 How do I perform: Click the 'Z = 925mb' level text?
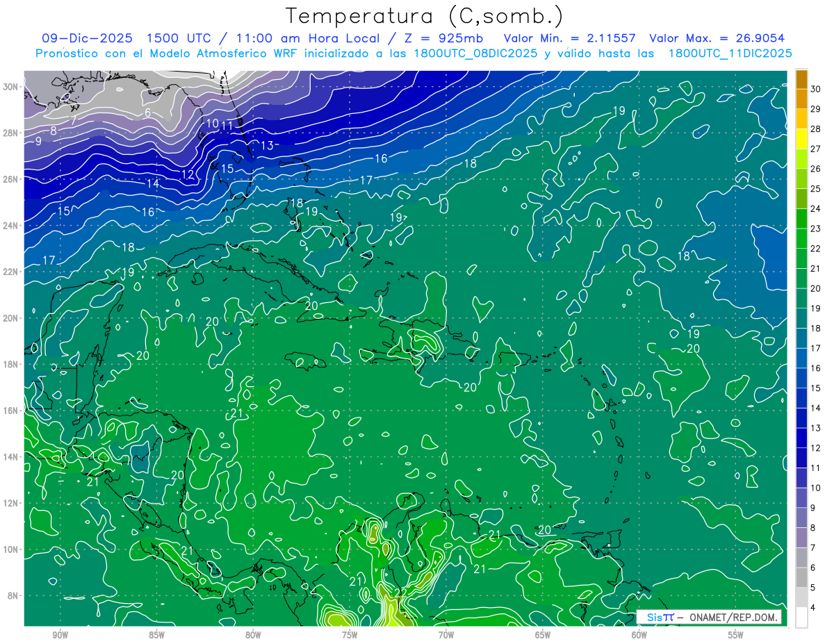pyautogui.click(x=445, y=38)
